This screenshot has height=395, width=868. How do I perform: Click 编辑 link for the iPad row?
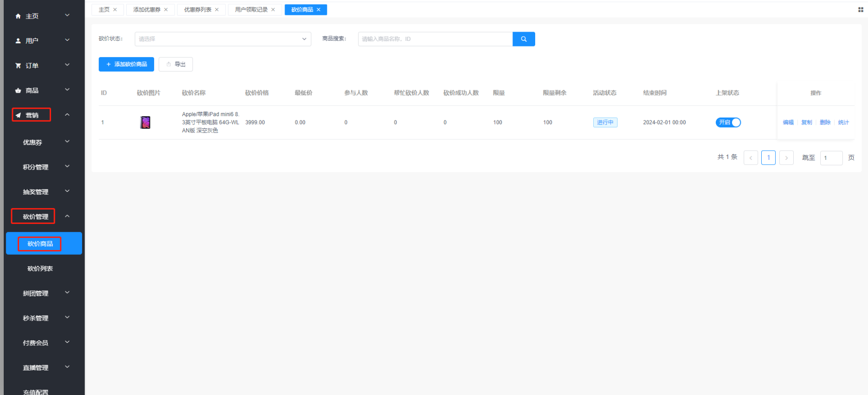point(788,123)
